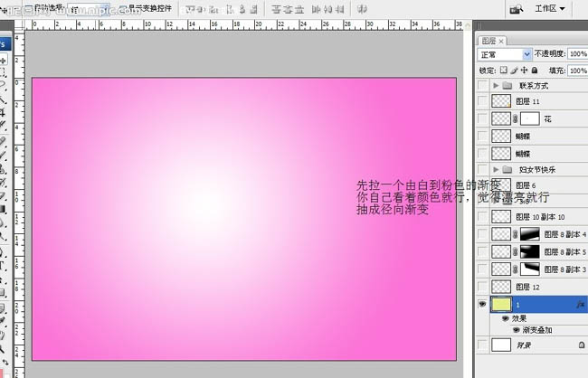The height and width of the screenshot is (378, 588).
Task: Click the pink gradient canvas
Action: [244, 219]
